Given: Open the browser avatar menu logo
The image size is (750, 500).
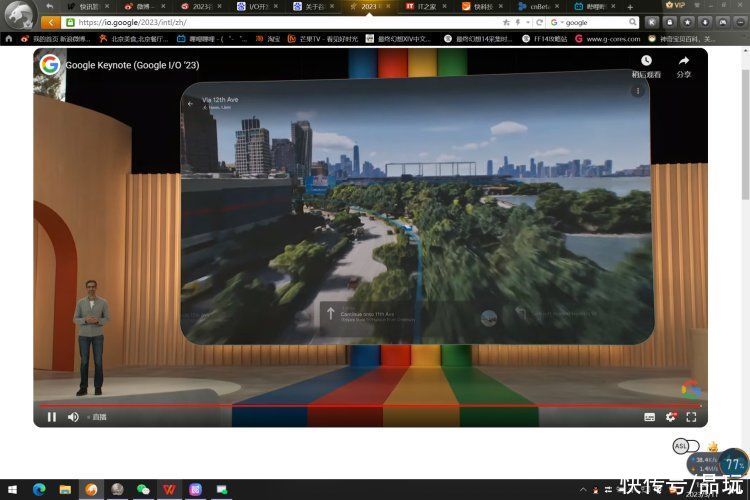Looking at the screenshot, I should tap(20, 14).
